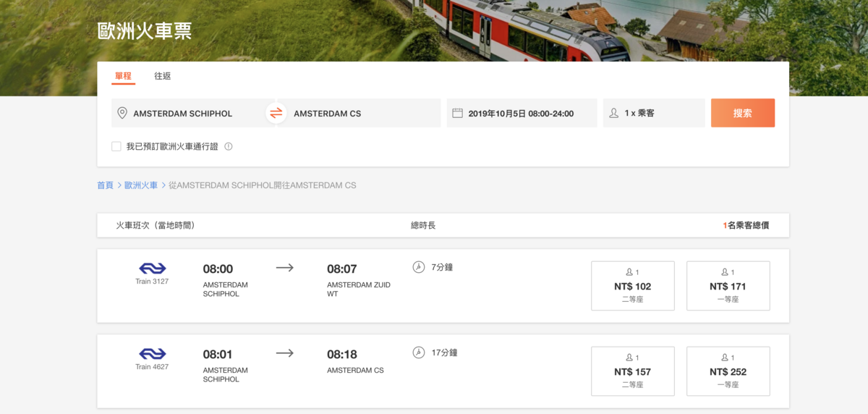Open the 1 x 乘客 passenger selector
This screenshot has height=414, width=868.
(653, 114)
